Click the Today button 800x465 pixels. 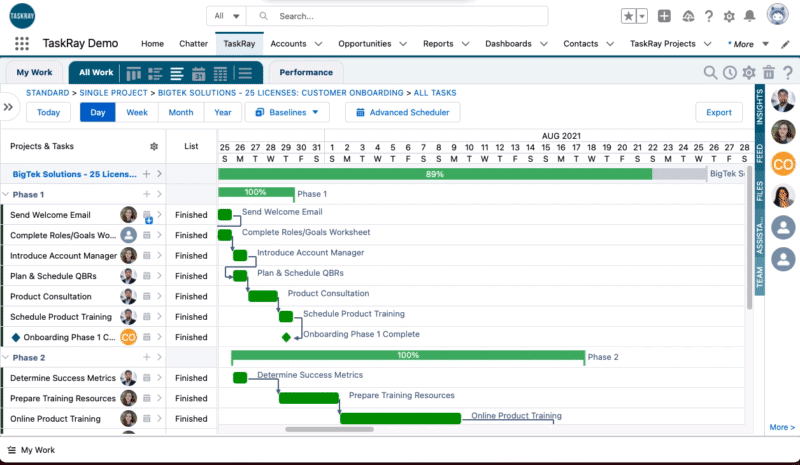(48, 112)
